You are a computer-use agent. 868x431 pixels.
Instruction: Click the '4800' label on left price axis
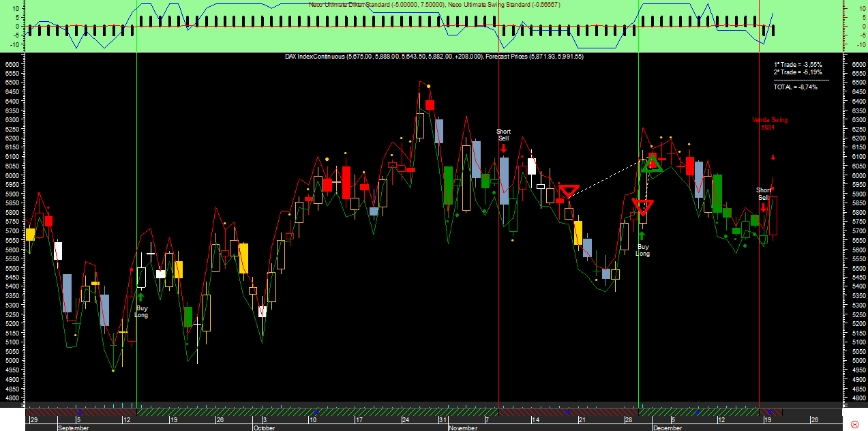click(12, 398)
